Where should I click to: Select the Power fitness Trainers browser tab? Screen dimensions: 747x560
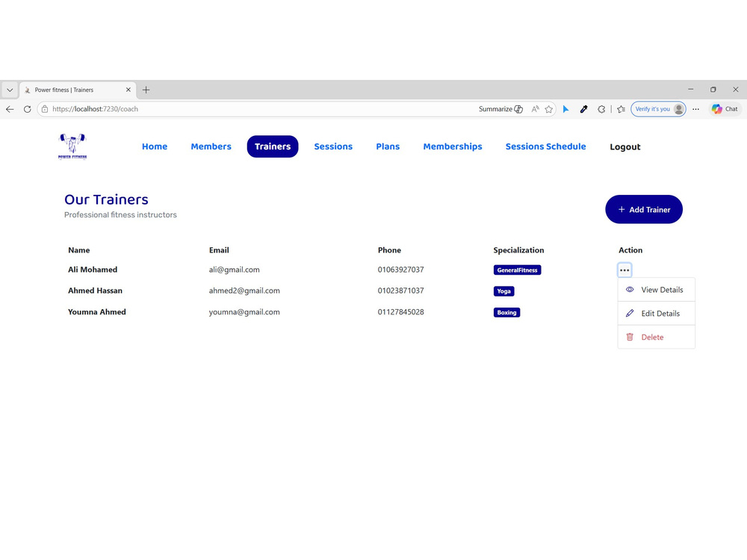pos(78,90)
